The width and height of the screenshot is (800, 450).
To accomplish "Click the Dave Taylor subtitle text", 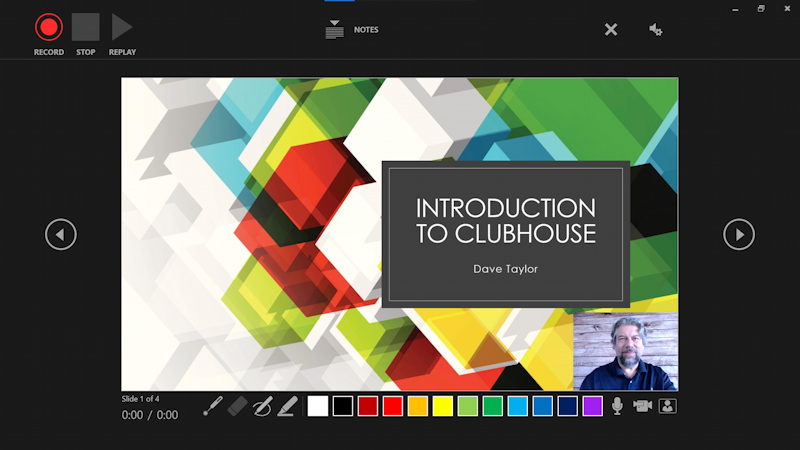I will [x=506, y=269].
